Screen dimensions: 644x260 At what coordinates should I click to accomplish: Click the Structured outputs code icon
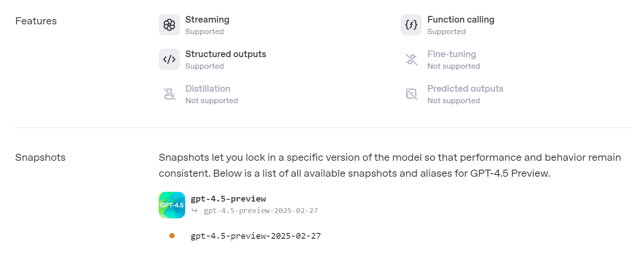tap(169, 59)
